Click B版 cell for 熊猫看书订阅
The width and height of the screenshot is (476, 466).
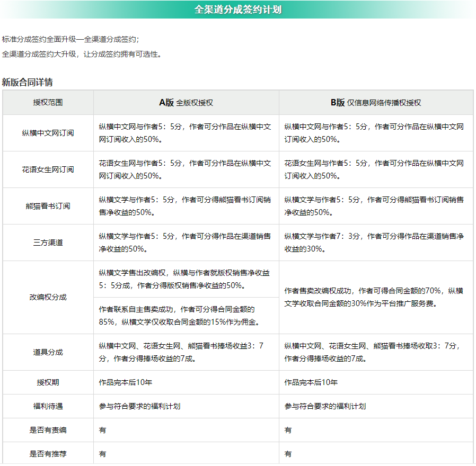click(376, 206)
